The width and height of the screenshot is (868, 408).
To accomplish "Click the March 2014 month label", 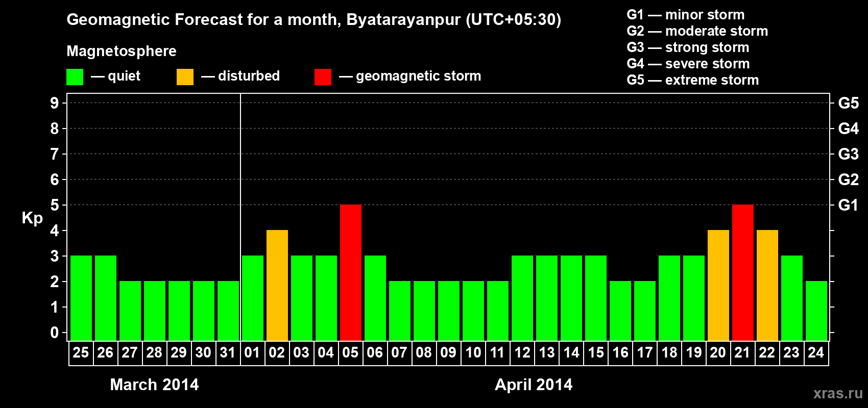I will tap(154, 385).
